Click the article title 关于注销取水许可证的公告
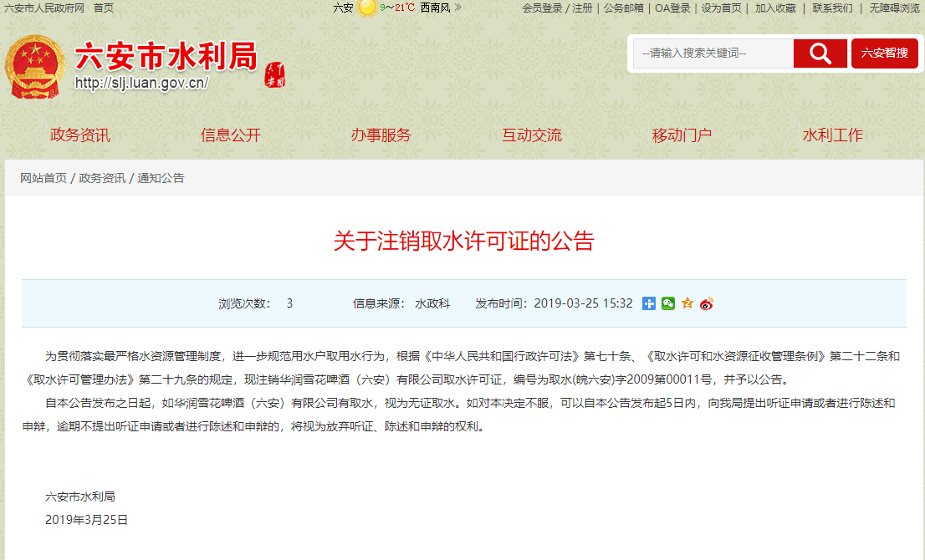This screenshot has height=560, width=925. tap(463, 241)
